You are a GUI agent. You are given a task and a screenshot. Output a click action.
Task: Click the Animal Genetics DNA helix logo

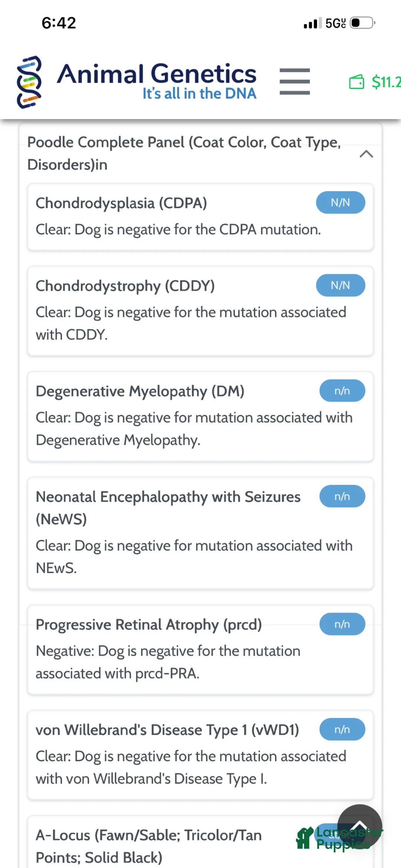[x=29, y=82]
